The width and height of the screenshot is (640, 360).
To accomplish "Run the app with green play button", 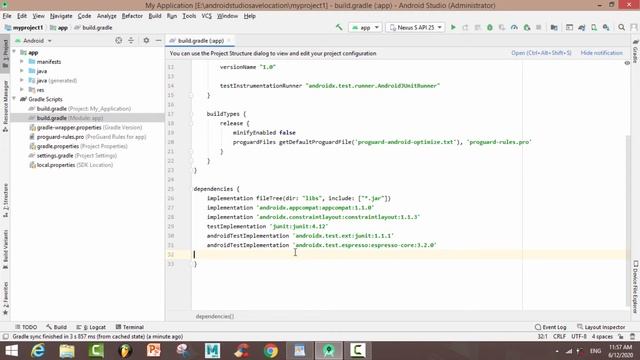I will pos(453,27).
